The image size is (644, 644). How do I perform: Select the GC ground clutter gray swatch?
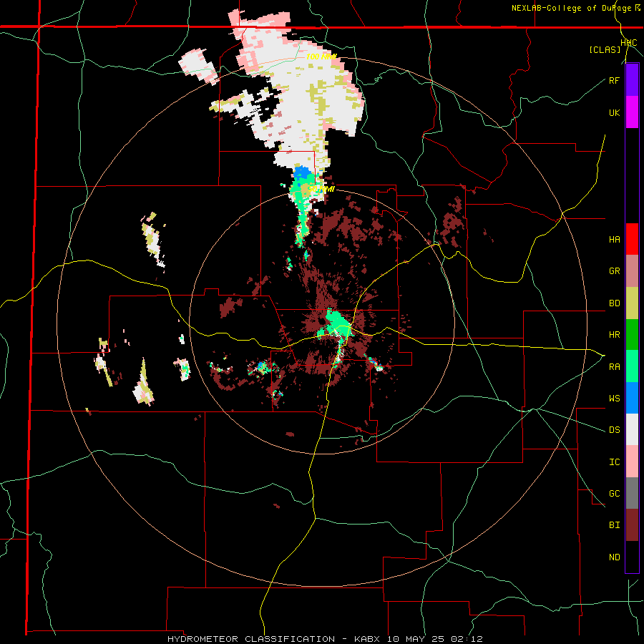(x=632, y=493)
